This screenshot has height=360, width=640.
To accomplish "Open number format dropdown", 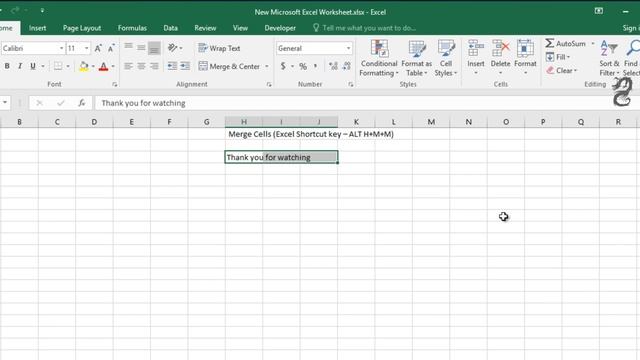I will [x=348, y=48].
